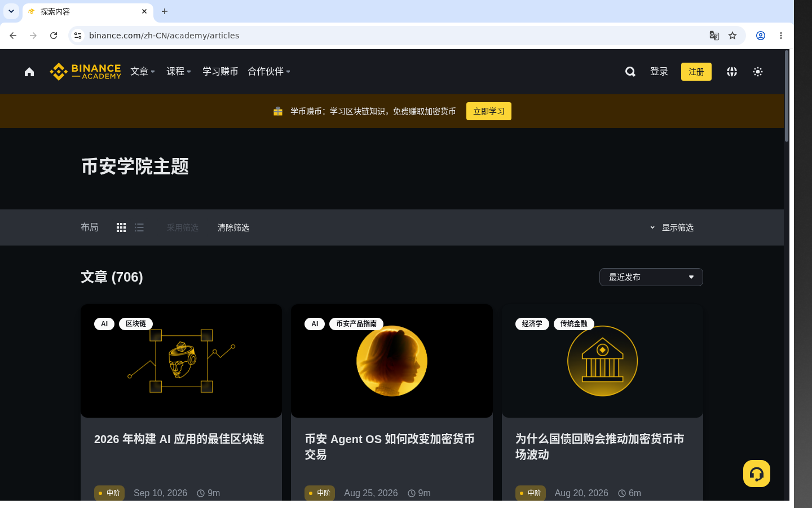Open the tab search dropdown arrow
This screenshot has height=508, width=812.
[11, 11]
